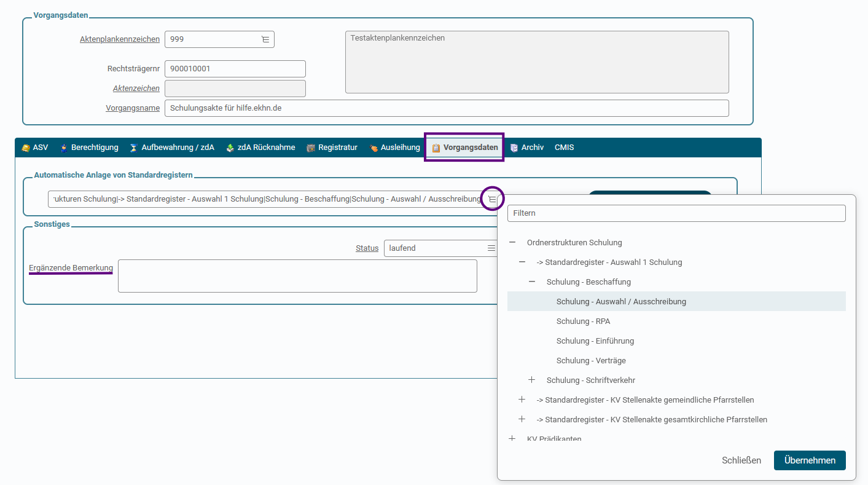
Task: Click the Ergänzende Bemerkung text area
Action: click(x=297, y=276)
